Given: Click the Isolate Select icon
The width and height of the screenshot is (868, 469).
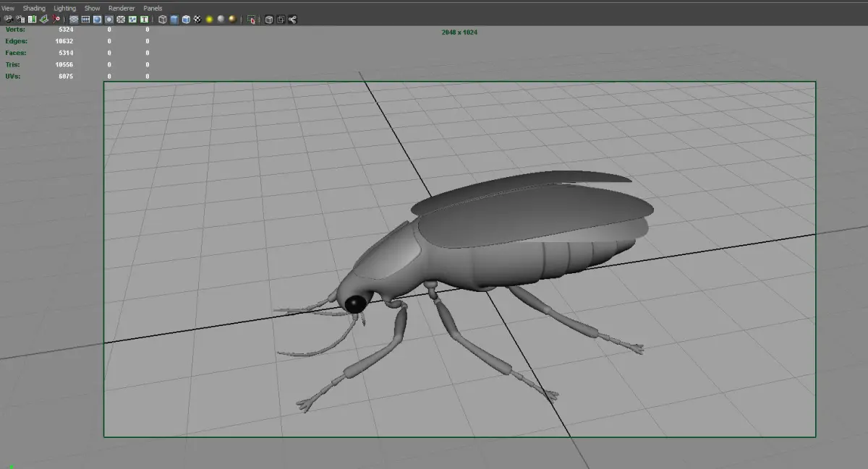Looking at the screenshot, I should point(251,20).
